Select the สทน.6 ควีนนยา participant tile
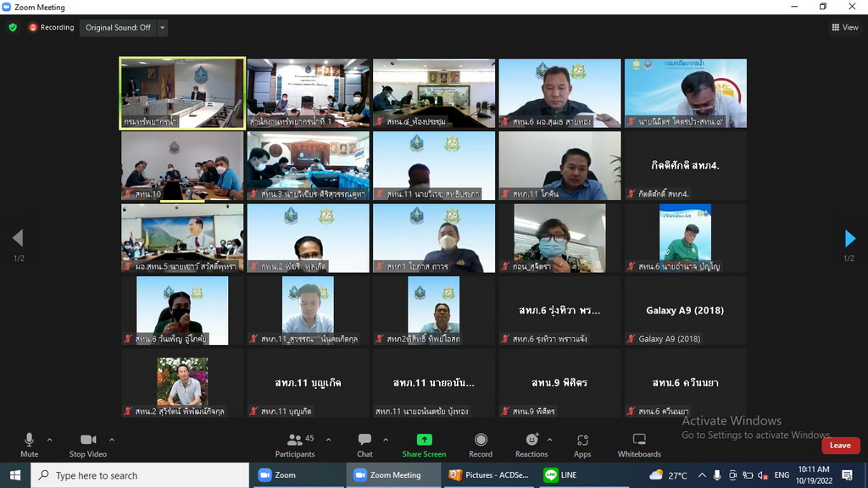Screen dimensions: 868x488 coord(685,384)
